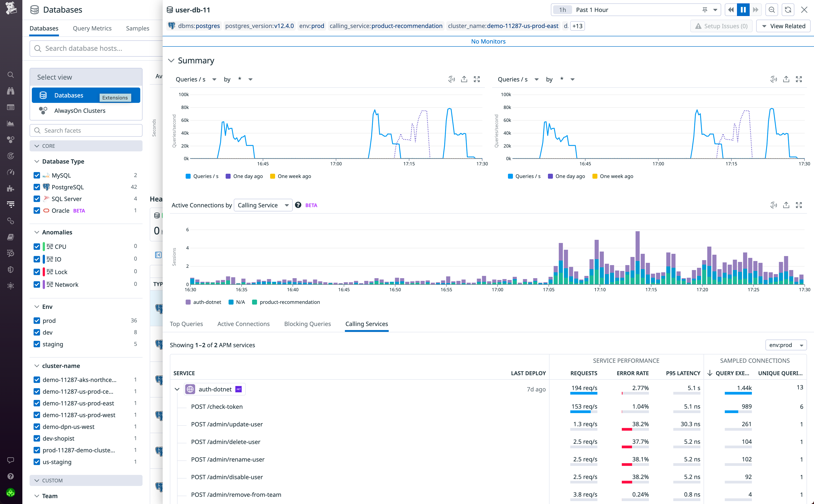Uncheck the PostgreSQL database type filter
The image size is (814, 504).
click(x=37, y=187)
